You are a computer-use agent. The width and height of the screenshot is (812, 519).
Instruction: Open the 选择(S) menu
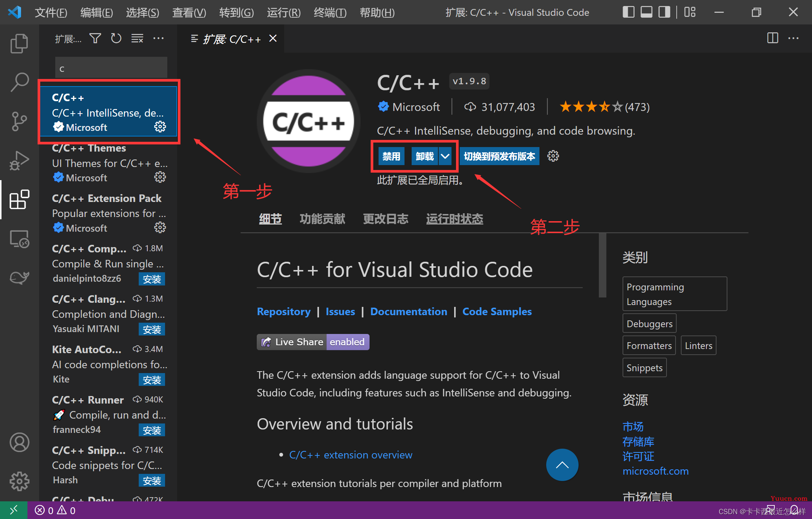(x=142, y=12)
